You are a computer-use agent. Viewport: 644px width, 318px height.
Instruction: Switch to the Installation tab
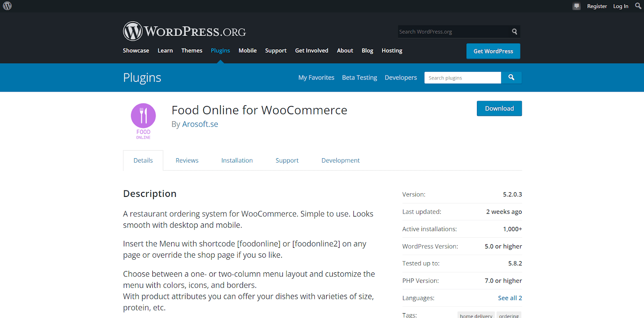click(x=237, y=160)
